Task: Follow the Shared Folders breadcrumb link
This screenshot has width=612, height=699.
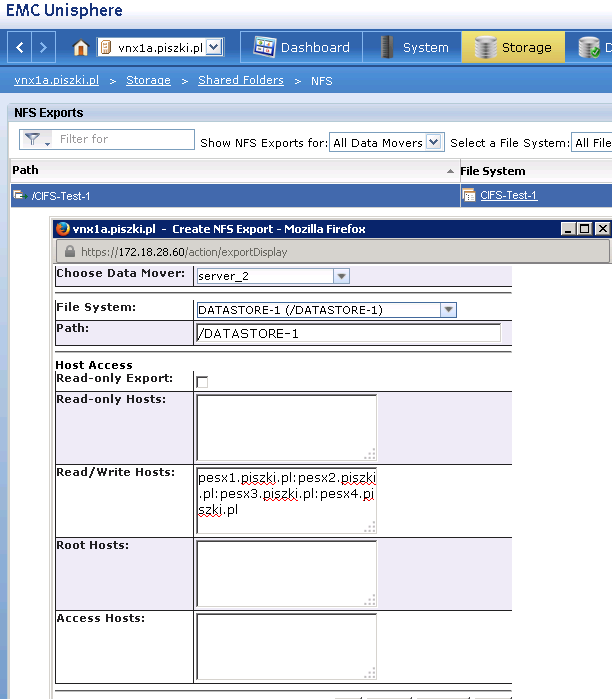Action: 241,80
